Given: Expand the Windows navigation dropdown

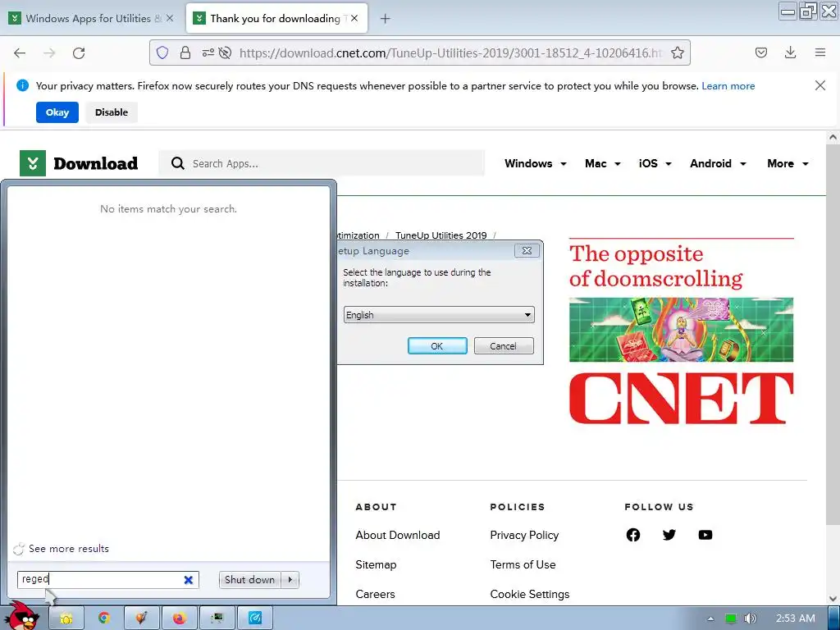Looking at the screenshot, I should [563, 164].
